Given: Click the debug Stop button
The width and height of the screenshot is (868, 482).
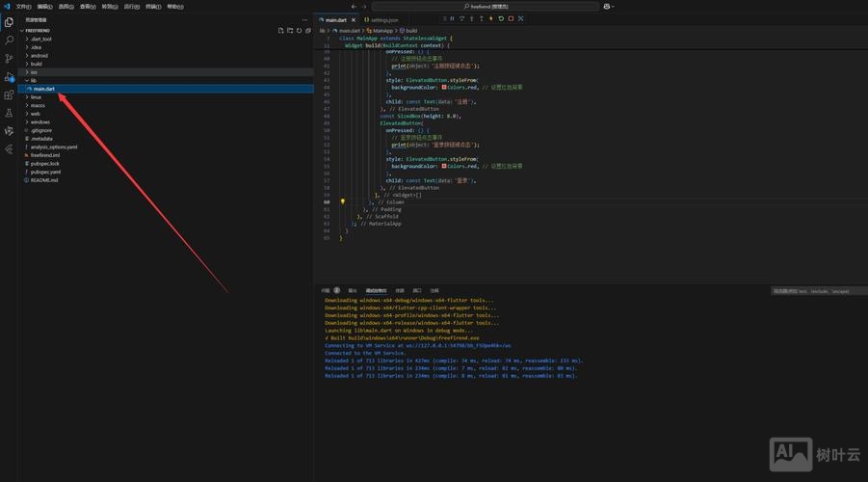Looking at the screenshot, I should click(511, 18).
